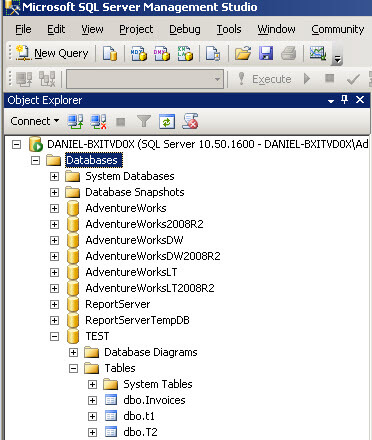Click the Refresh icon in Object Explorer
Image resolution: width=372 pixels, height=440 pixels.
click(167, 121)
